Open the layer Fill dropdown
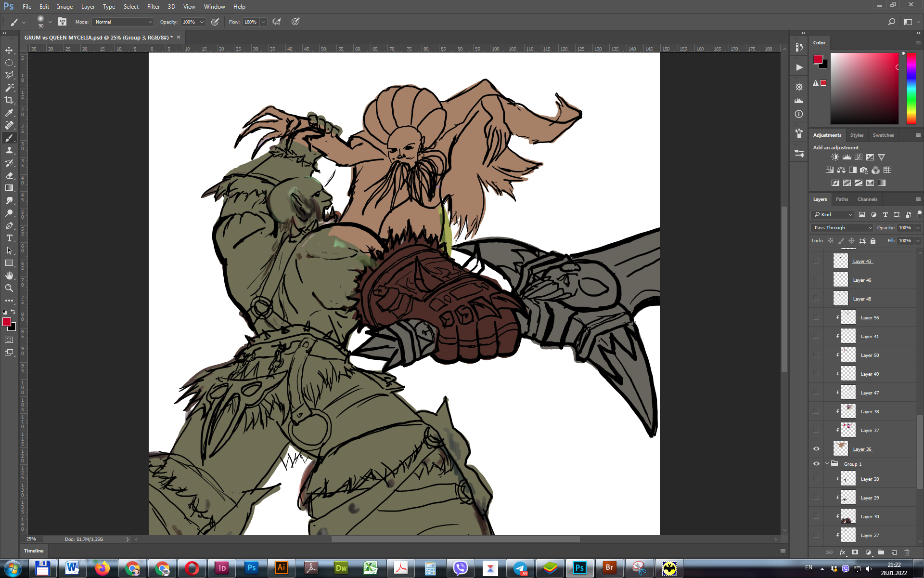This screenshot has width=924, height=578. (918, 241)
